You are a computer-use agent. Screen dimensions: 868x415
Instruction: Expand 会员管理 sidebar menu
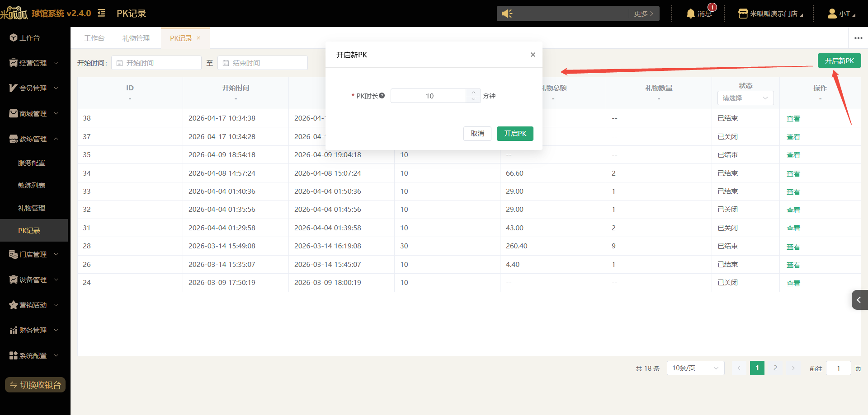pos(34,88)
